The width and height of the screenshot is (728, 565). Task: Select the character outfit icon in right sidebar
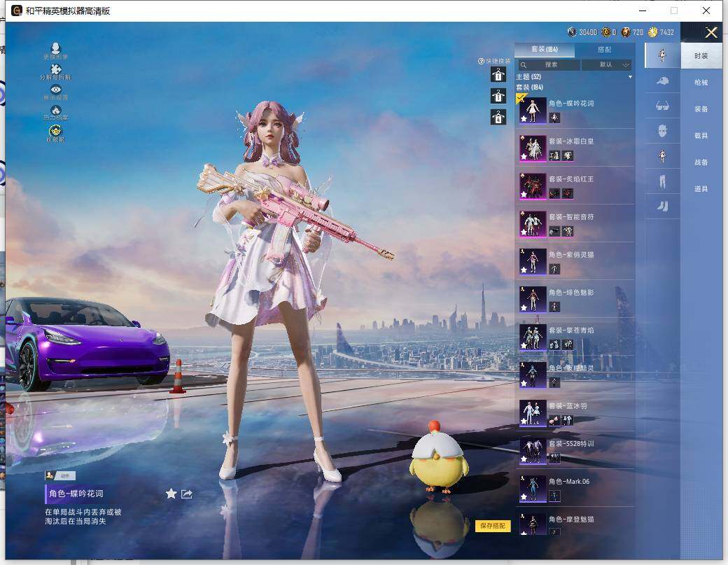pos(662,55)
